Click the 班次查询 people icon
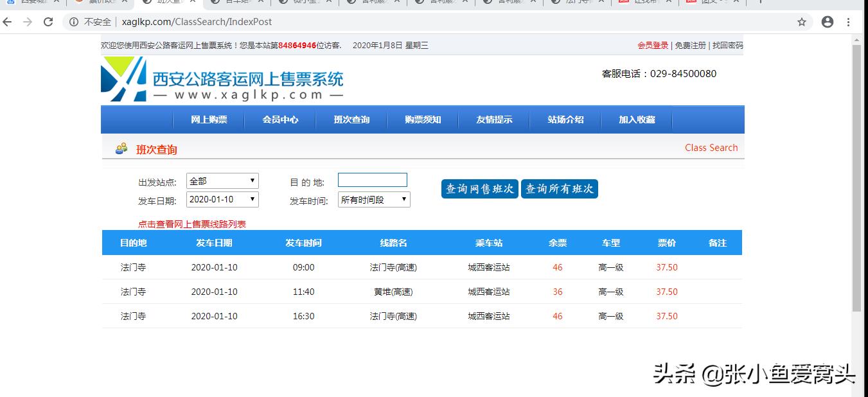The height and width of the screenshot is (397, 868). coord(121,149)
